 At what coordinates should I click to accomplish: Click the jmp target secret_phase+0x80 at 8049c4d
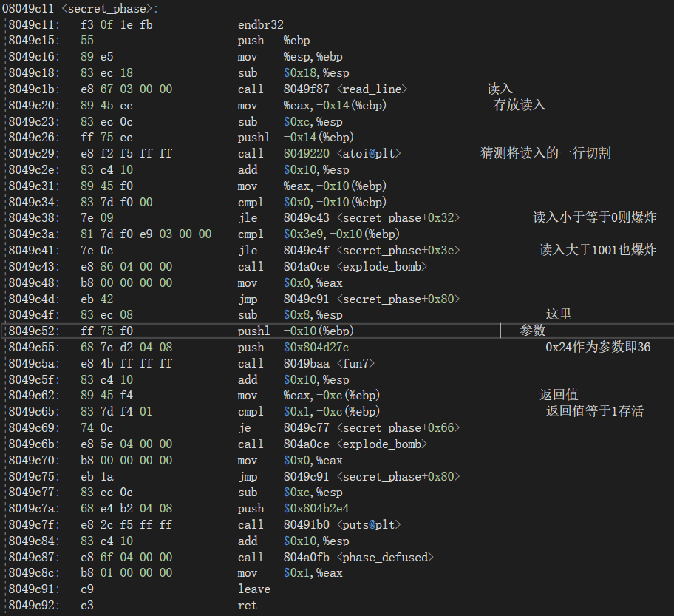(371, 299)
